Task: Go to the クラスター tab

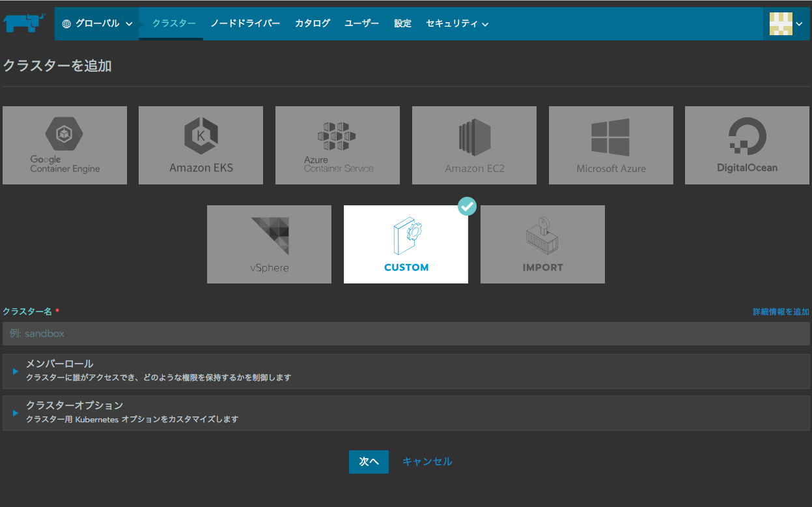Action: 174,23
